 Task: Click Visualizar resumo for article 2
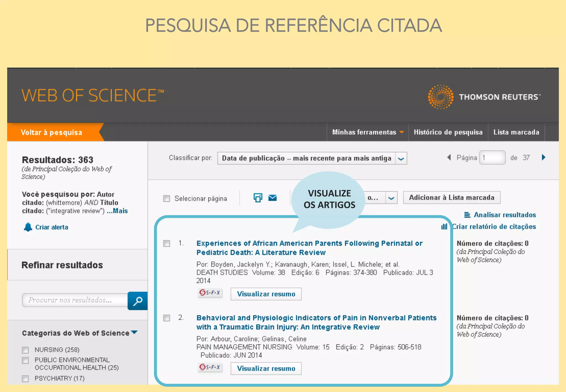pos(266,369)
